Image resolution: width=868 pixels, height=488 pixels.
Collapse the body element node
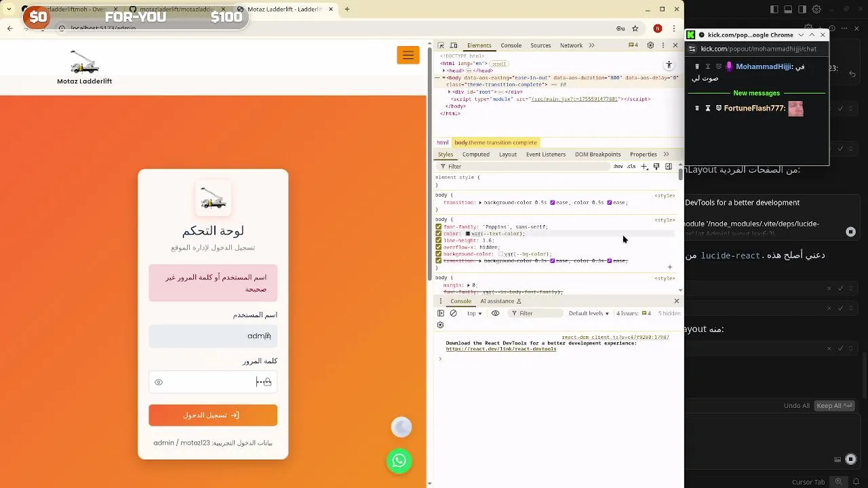[444, 78]
